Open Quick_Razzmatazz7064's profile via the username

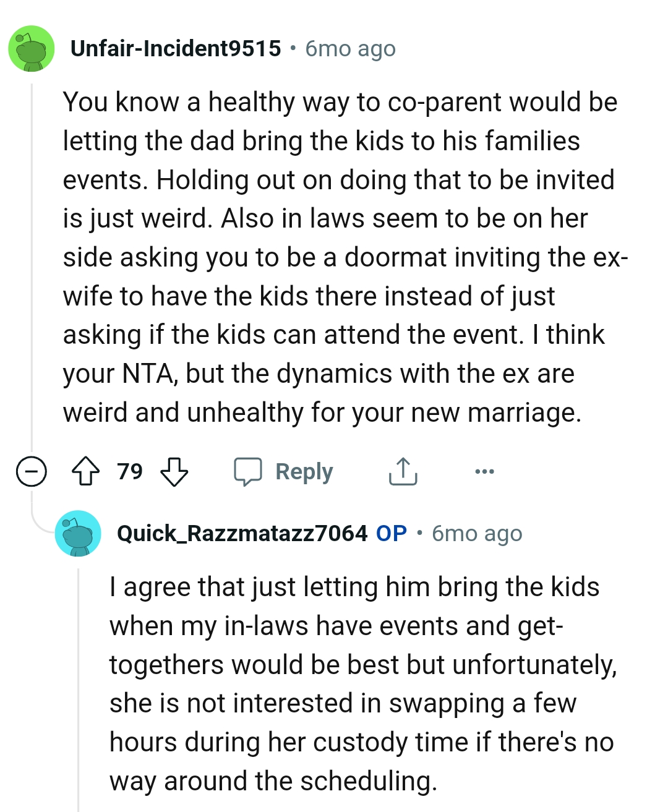tap(242, 532)
